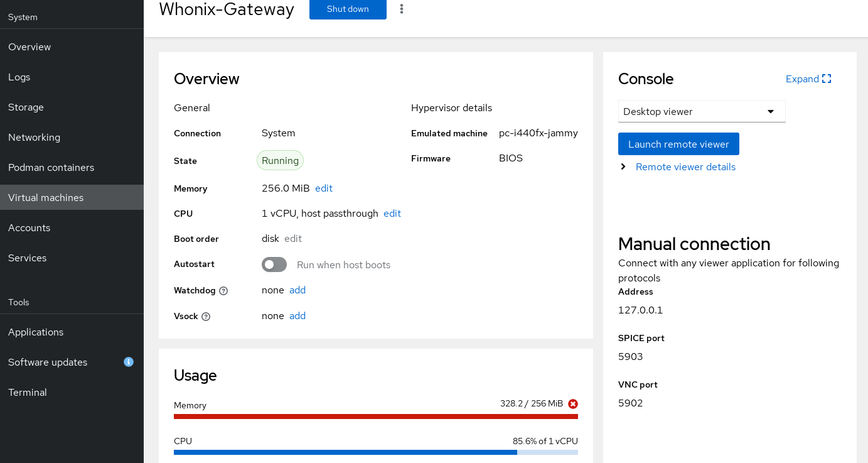Click the Expand console icon
The height and width of the screenshot is (463, 868).
(x=827, y=79)
